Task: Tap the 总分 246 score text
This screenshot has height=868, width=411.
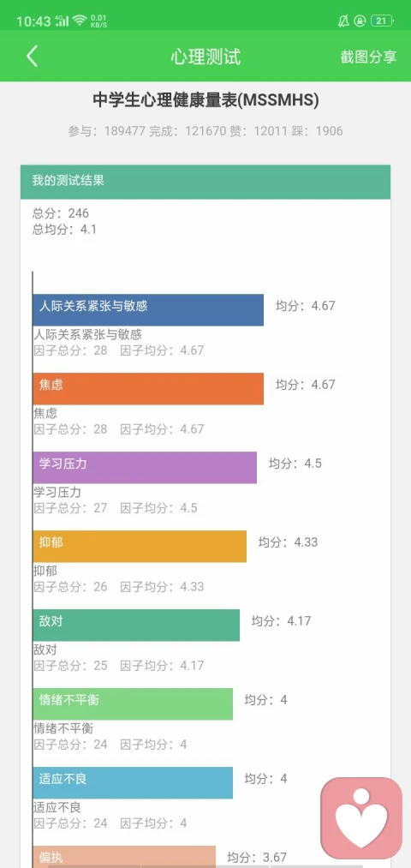Action: (x=60, y=213)
